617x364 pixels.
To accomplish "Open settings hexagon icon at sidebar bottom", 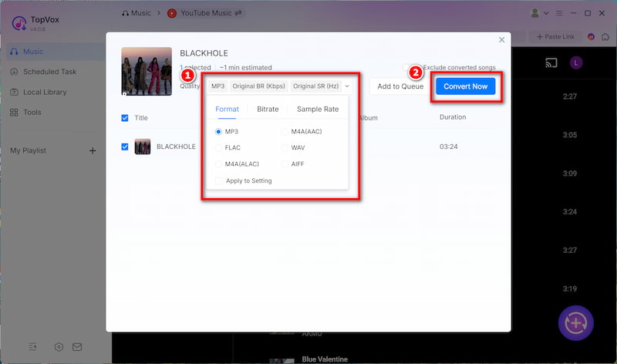I will coord(59,347).
